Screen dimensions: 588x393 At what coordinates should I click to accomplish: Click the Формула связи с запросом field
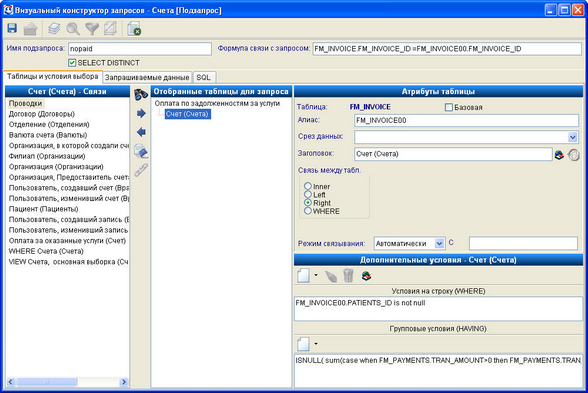(447, 49)
